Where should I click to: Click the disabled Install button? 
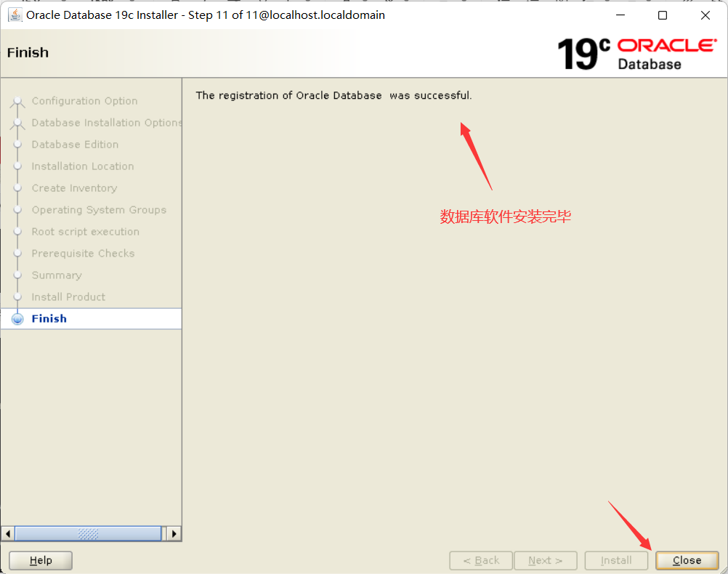click(x=616, y=560)
